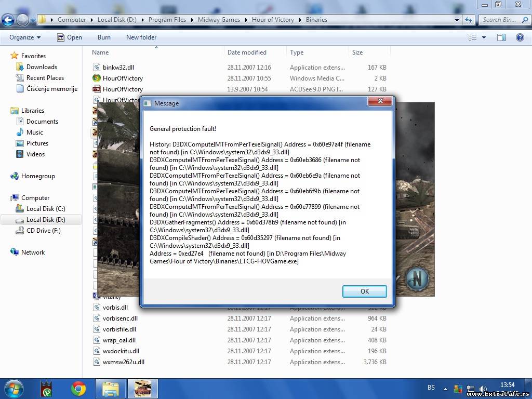Screen dimensions: 532x399
Task: Click the Change your view icon
Action: [x=473, y=37]
